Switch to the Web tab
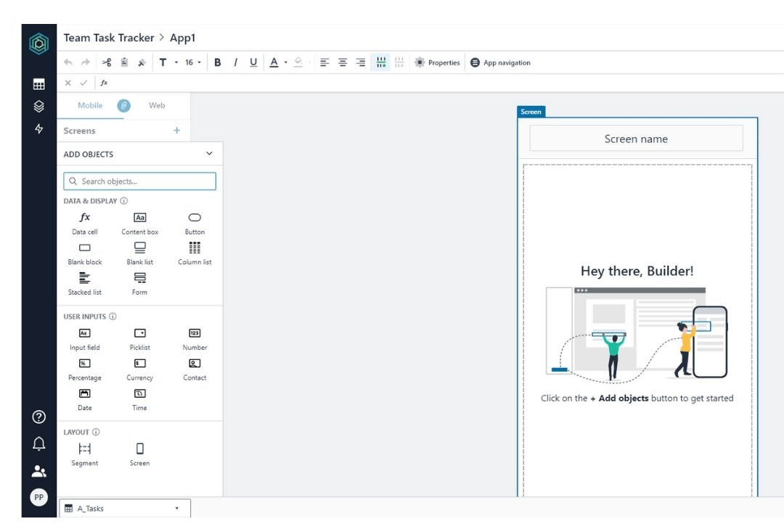Image resolution: width=784 pixels, height=532 pixels. (x=157, y=105)
